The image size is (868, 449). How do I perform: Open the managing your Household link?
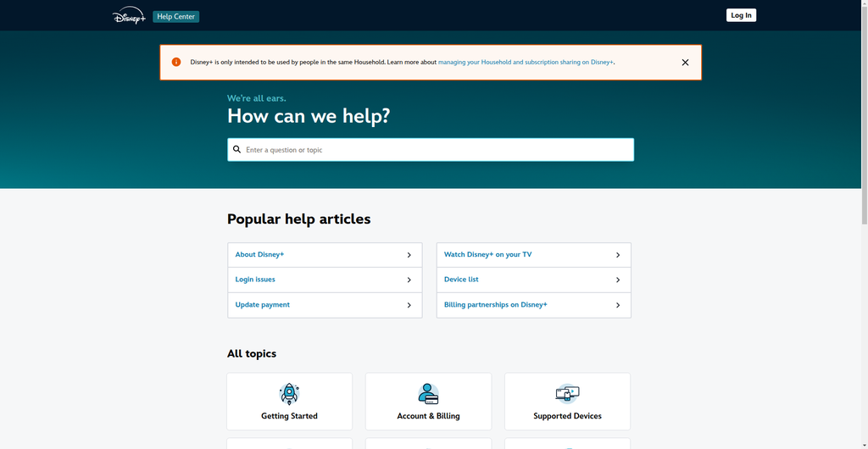click(526, 63)
